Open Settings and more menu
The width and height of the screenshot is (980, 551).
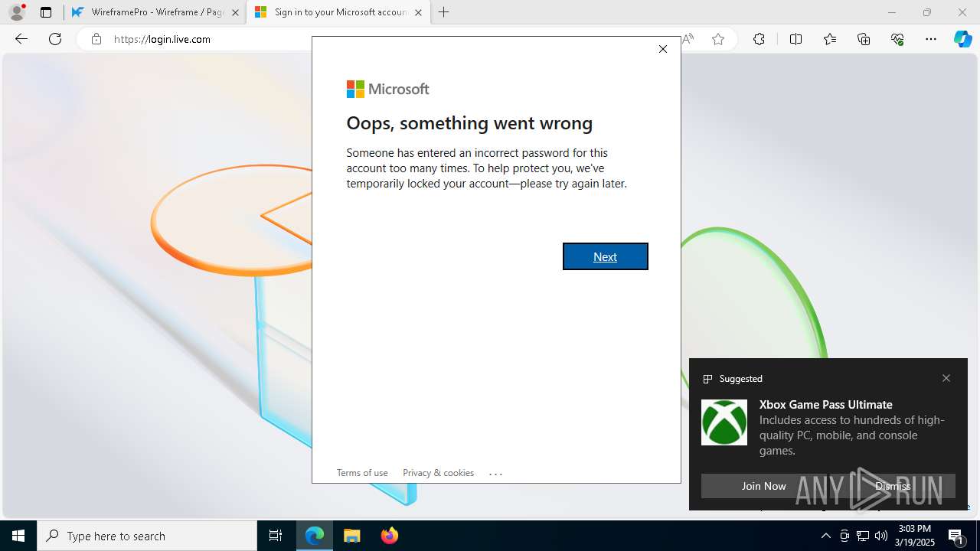coord(931,39)
